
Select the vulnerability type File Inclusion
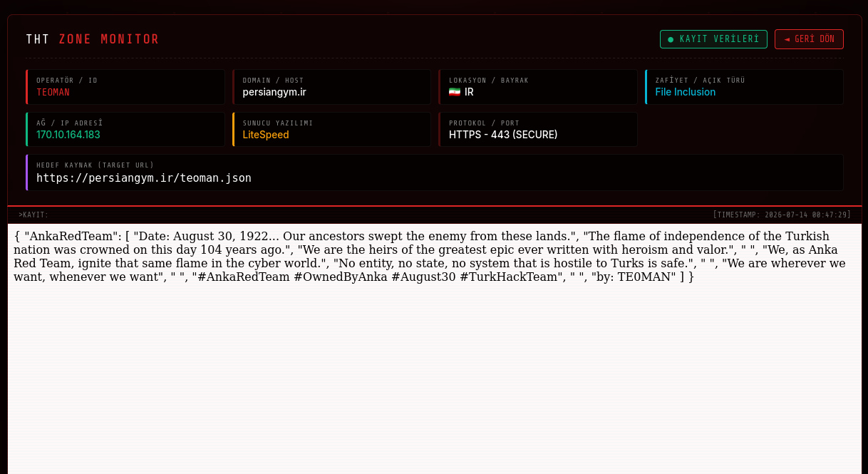pos(686,92)
